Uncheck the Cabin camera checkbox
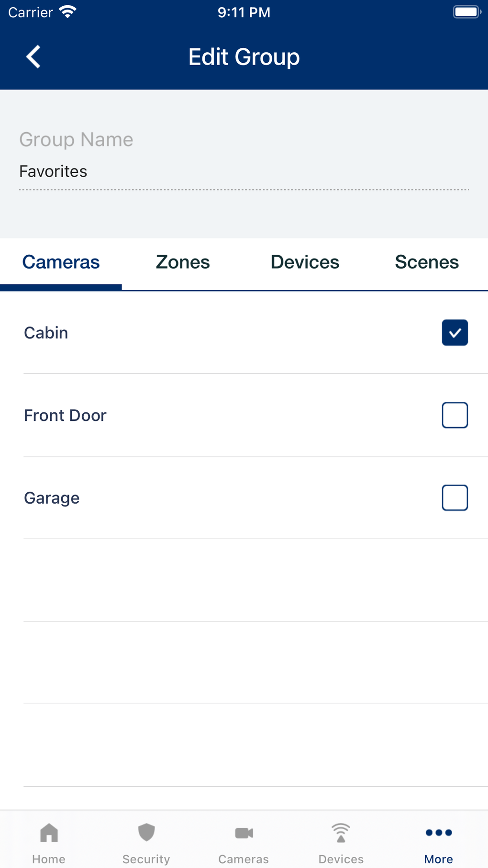488x868 pixels. [x=455, y=333]
